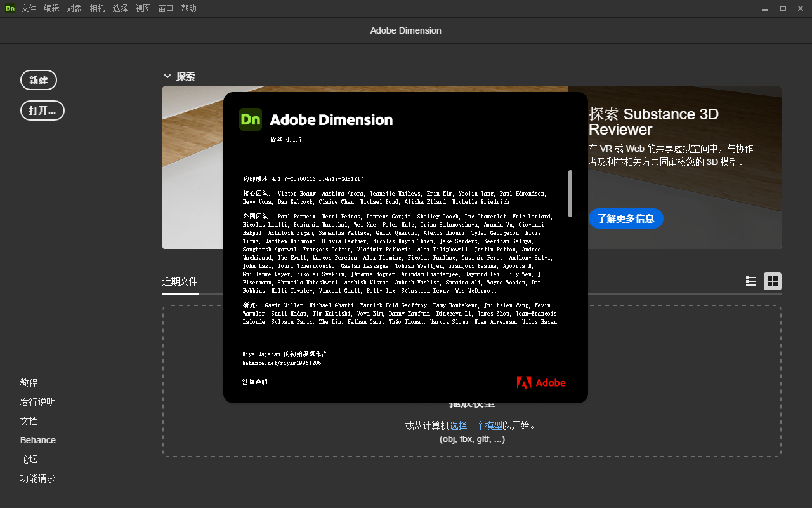Click the green Dn logo in About dialog
812x508 pixels.
coord(250,119)
